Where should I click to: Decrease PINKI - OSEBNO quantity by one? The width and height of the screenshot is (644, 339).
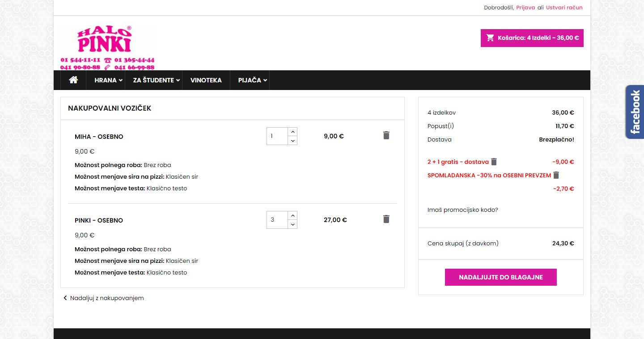(x=292, y=224)
